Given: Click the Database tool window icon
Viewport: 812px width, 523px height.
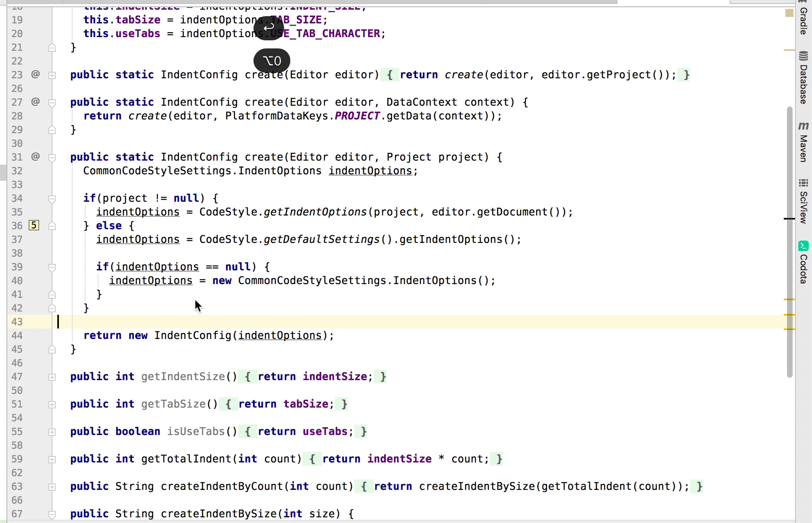Looking at the screenshot, I should [x=803, y=56].
